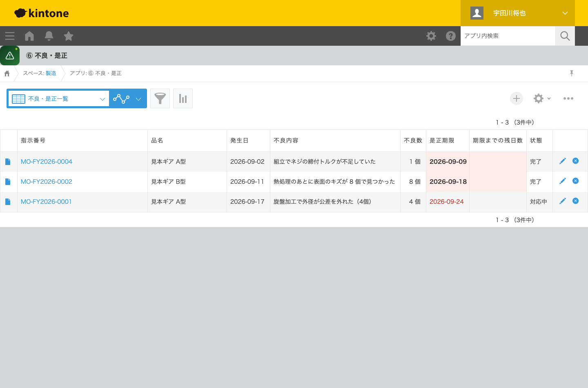Viewport: 588px width, 388px height.
Task: Open record details icon for MO-FY2026-0002
Action: pos(8,182)
